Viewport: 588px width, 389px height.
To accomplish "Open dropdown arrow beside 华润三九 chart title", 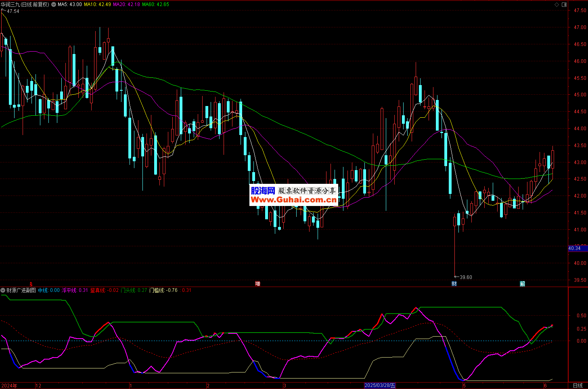I will point(54,4).
